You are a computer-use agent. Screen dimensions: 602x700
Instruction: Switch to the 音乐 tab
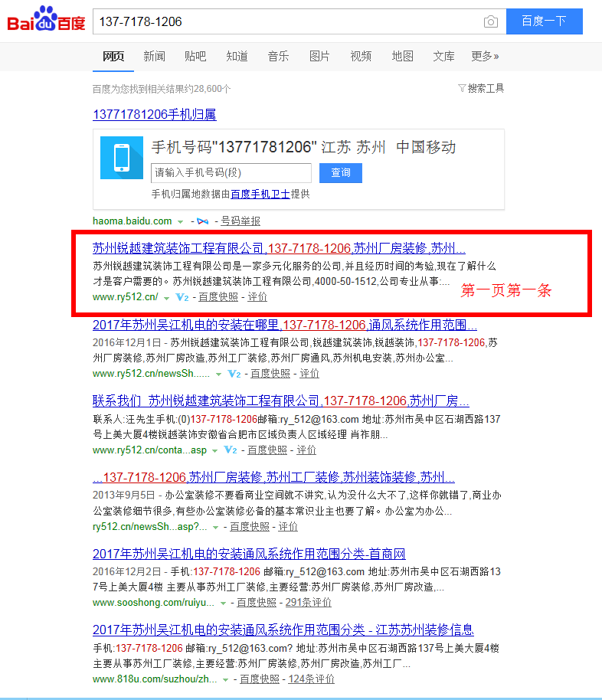278,56
